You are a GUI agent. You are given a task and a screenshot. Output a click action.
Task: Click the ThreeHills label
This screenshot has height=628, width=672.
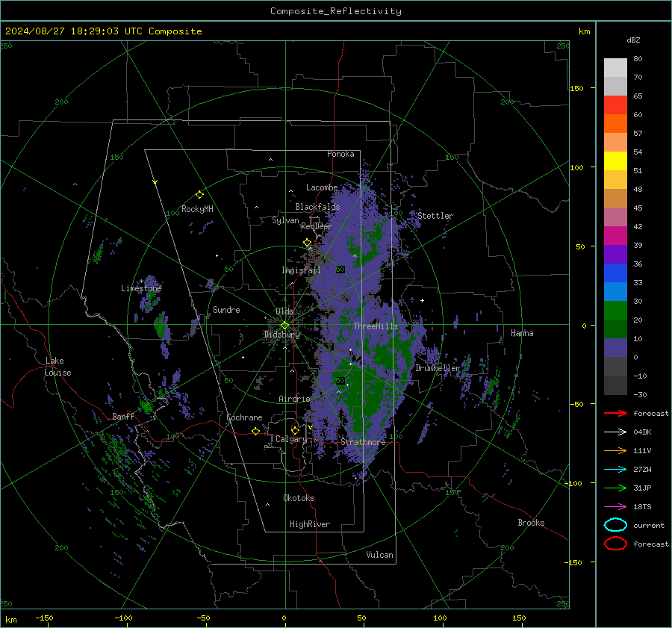[x=376, y=326]
